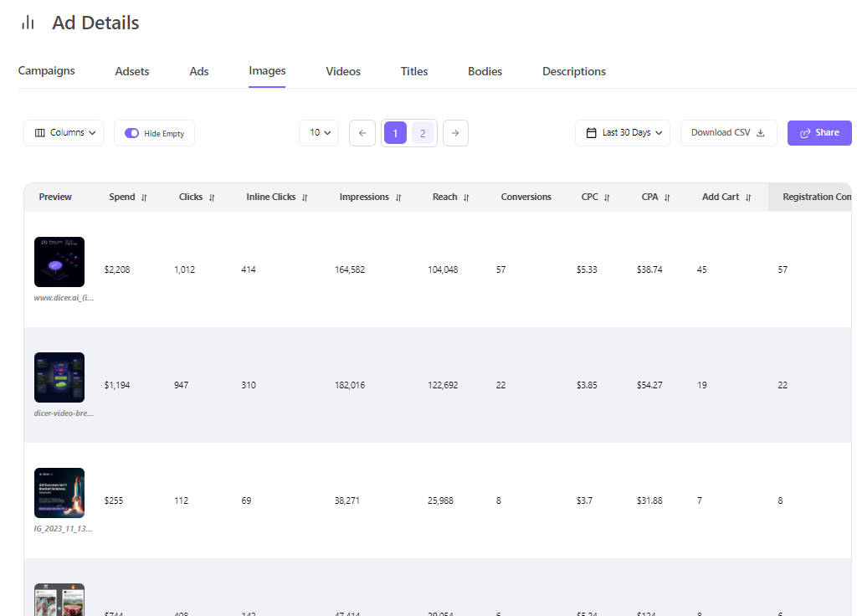Screen dimensions: 857x616
Task: Open the Columns dropdown
Action: click(x=64, y=133)
